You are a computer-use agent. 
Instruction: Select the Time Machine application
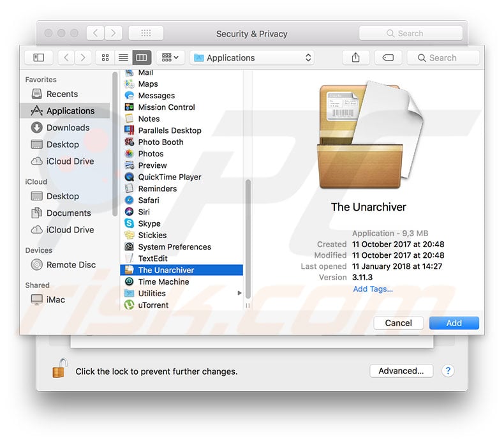163,282
